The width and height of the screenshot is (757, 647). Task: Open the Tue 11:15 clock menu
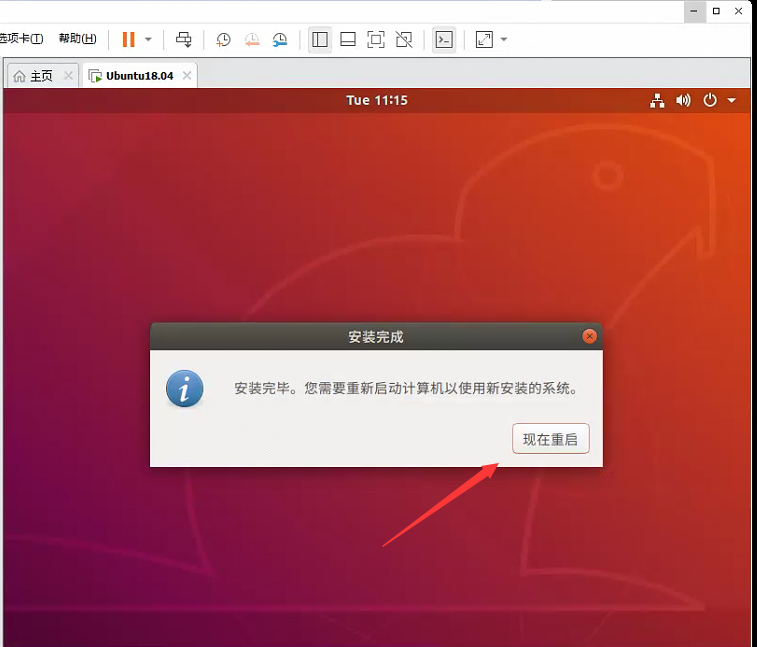click(377, 100)
